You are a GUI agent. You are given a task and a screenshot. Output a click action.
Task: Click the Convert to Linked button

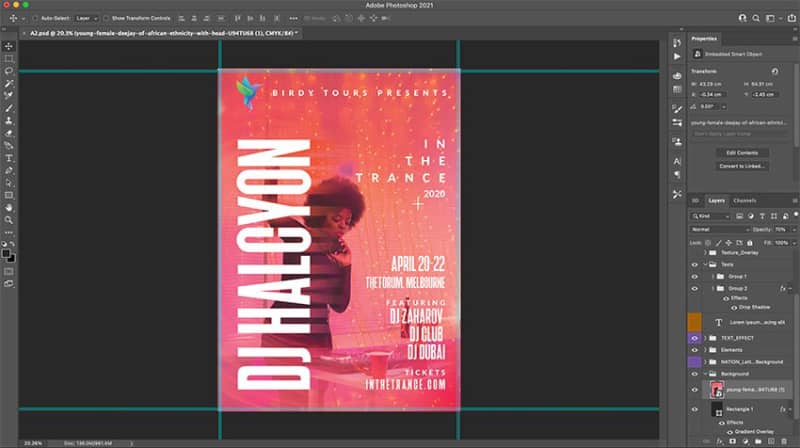click(742, 166)
